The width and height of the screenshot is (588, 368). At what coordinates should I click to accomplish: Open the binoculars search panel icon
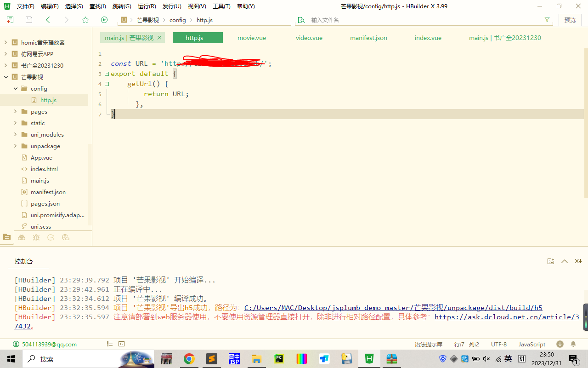[x=22, y=237]
